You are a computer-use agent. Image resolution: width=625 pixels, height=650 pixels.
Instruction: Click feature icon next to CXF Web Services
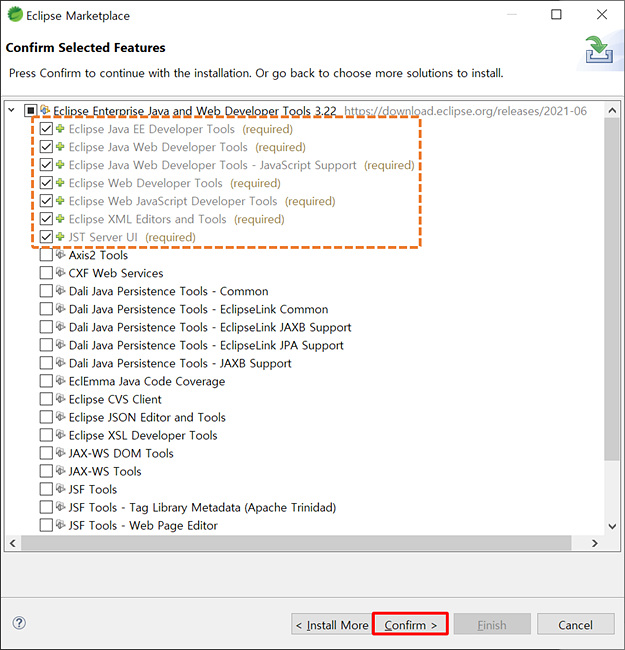(61, 272)
